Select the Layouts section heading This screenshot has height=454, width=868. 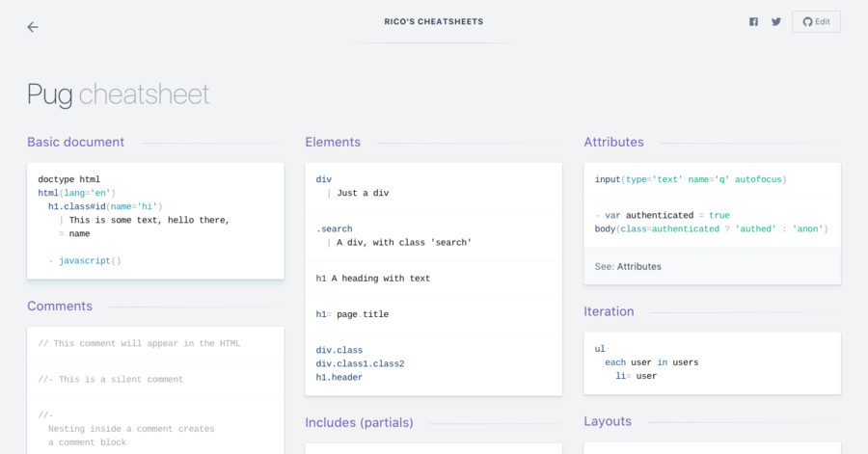click(608, 421)
